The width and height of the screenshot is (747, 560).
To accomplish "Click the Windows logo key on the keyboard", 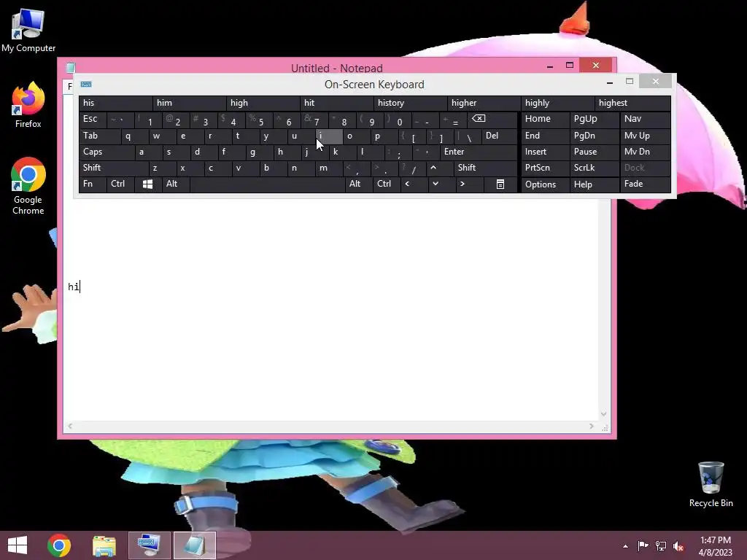I will coord(147,184).
